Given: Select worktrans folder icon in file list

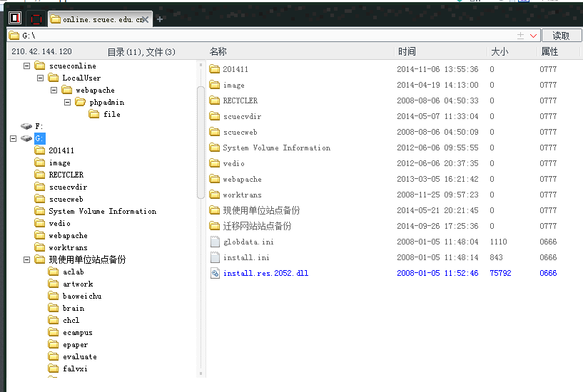Looking at the screenshot, I should pos(215,195).
